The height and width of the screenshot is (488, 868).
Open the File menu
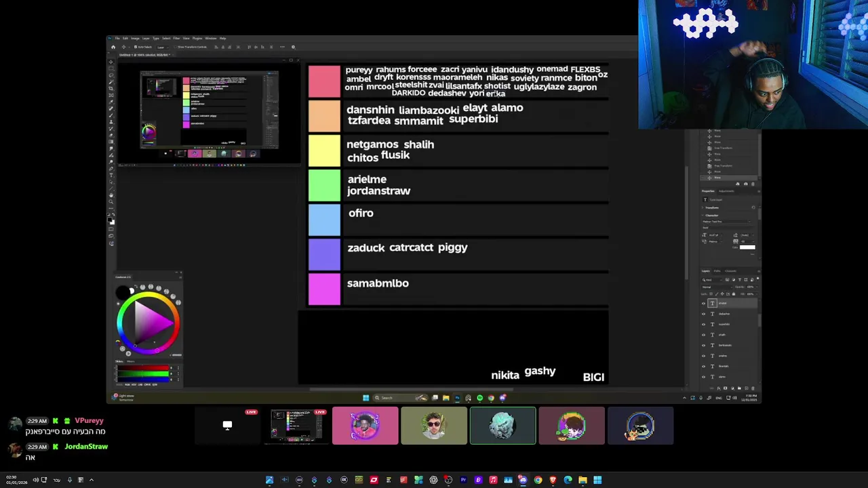(x=117, y=39)
